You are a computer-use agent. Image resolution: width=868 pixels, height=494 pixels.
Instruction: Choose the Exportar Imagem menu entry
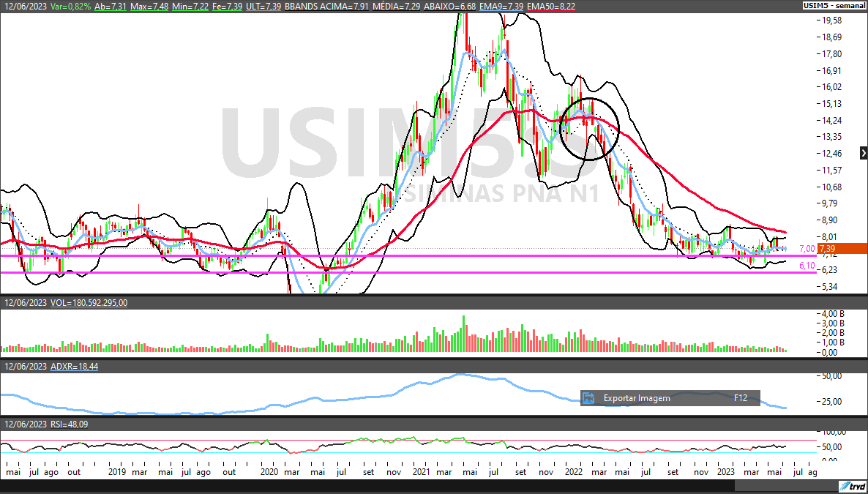[x=637, y=398]
